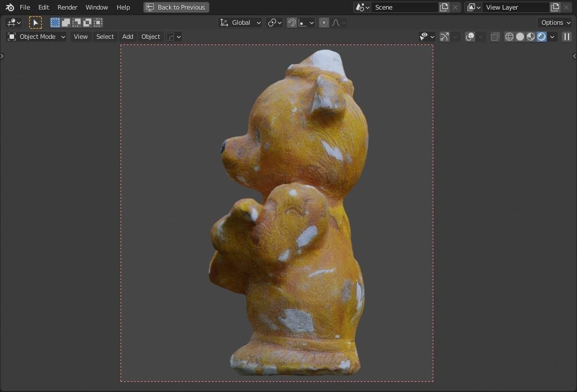Choose Set a new selection mode

55,23
